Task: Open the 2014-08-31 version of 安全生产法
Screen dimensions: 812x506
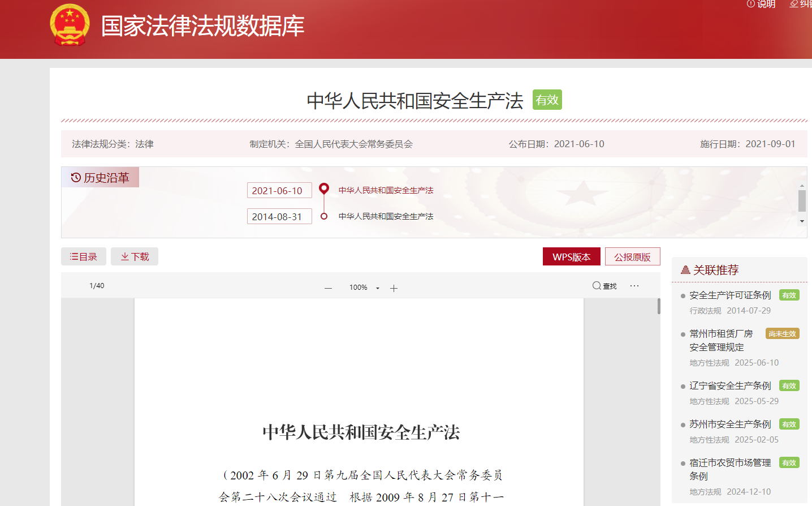Action: 386,216
